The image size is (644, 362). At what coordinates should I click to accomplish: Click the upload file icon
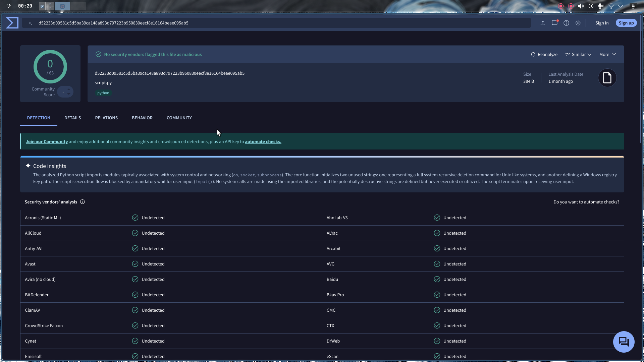click(542, 23)
